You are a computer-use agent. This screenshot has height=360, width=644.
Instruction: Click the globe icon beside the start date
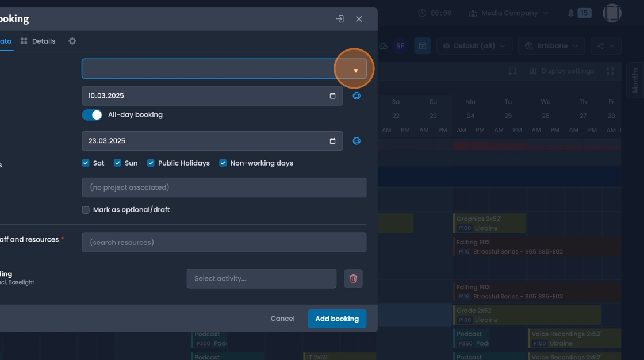click(356, 95)
